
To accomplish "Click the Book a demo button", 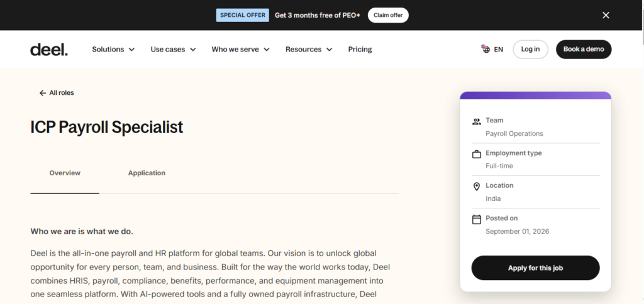I will (x=584, y=49).
